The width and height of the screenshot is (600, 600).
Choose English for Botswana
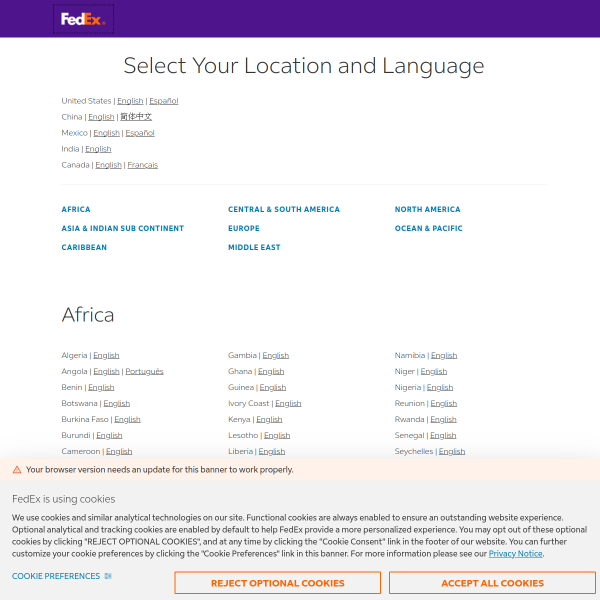(117, 404)
